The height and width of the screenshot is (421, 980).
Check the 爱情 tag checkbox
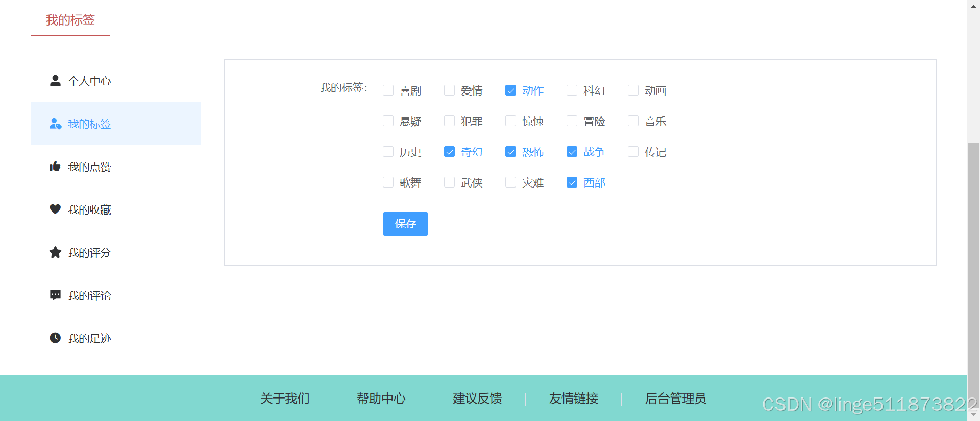tap(449, 90)
